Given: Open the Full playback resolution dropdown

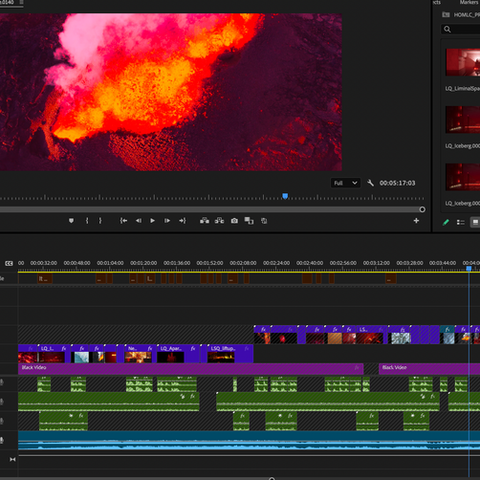Looking at the screenshot, I should click(345, 183).
